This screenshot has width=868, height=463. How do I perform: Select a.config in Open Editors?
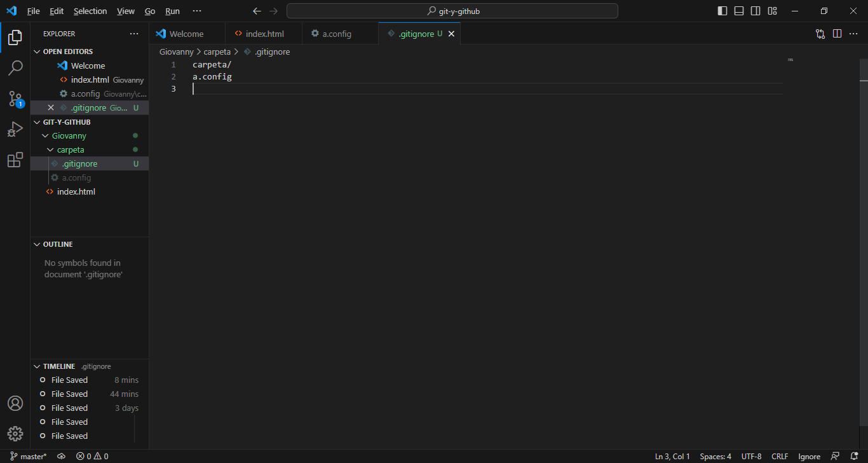point(90,93)
